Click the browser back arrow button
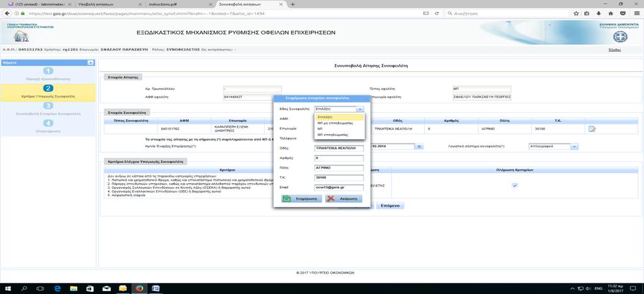The image size is (644, 294). click(6, 13)
